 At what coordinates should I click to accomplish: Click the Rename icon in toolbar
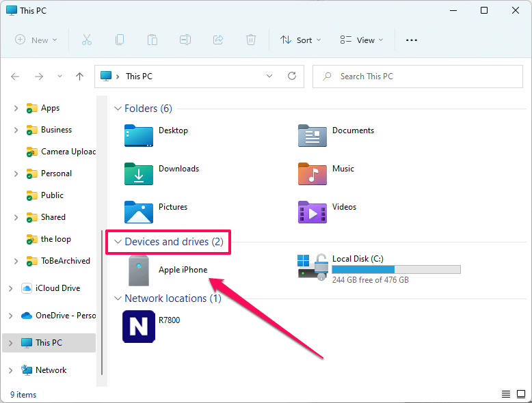185,40
